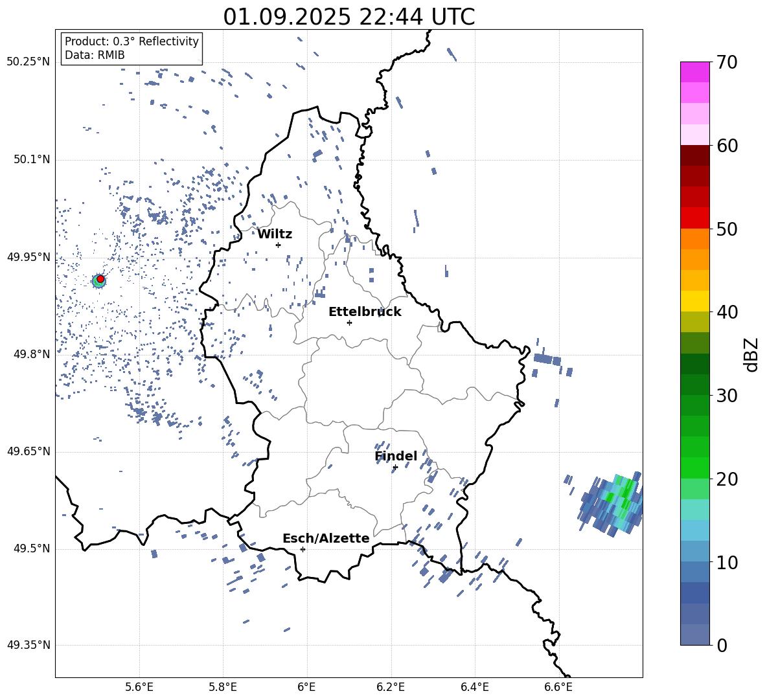Click the dark maroon colorbar segment below 60
This screenshot has width=767, height=700.
tap(695, 155)
